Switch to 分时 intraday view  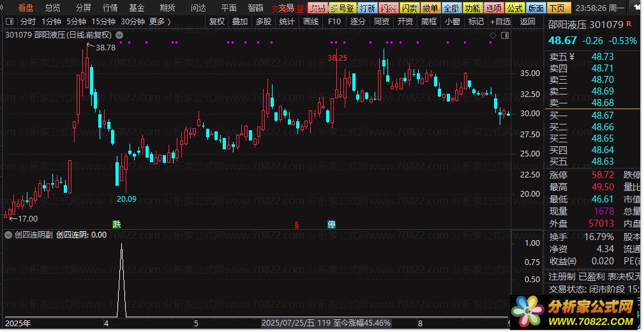click(28, 21)
